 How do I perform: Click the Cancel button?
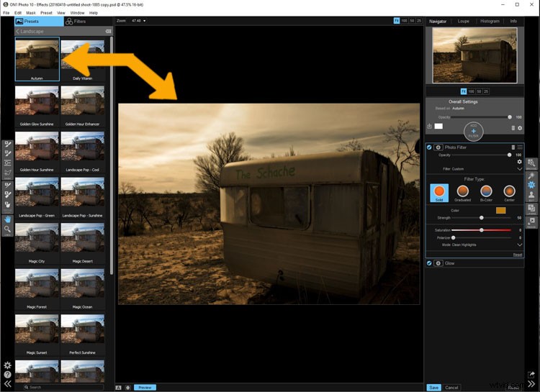451,388
